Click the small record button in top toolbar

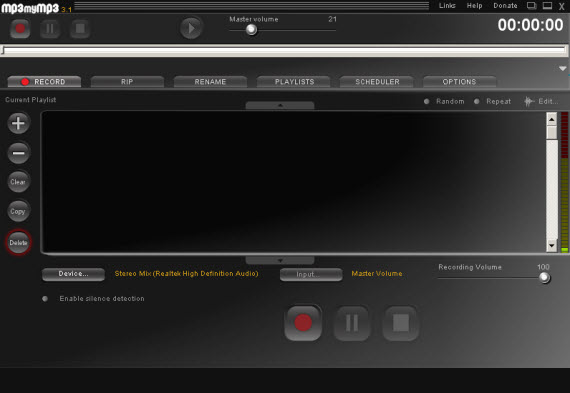click(x=20, y=28)
